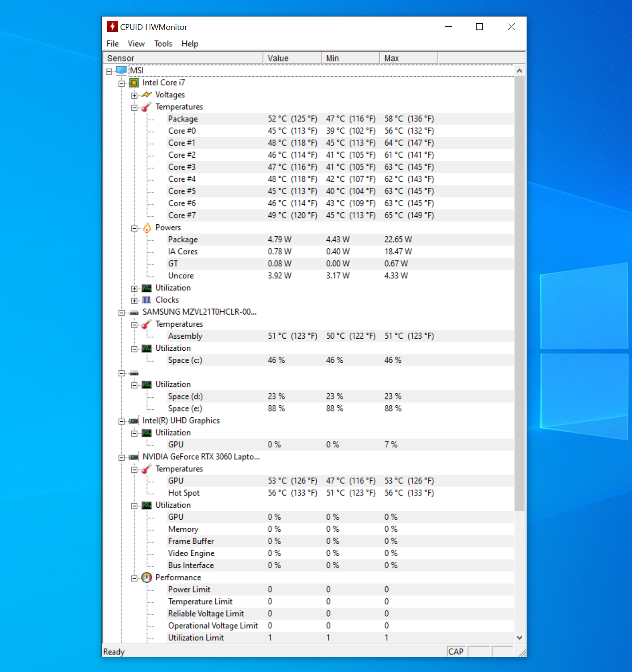This screenshot has height=672, width=632.
Task: Select the Core #0 row
Action: tap(340, 131)
